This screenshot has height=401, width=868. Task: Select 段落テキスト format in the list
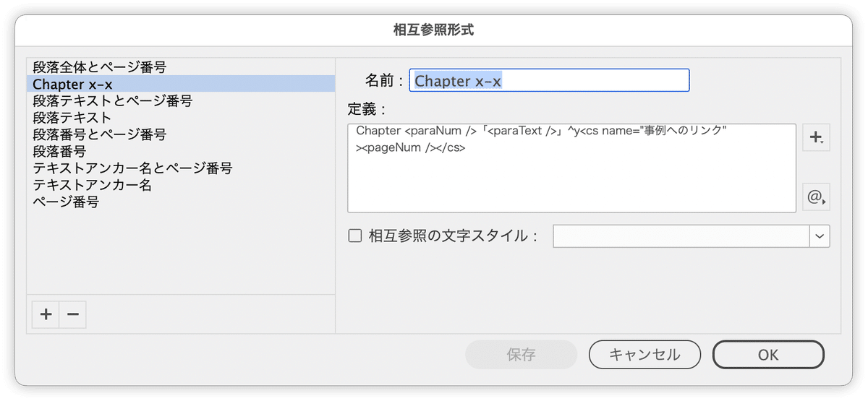tap(72, 118)
